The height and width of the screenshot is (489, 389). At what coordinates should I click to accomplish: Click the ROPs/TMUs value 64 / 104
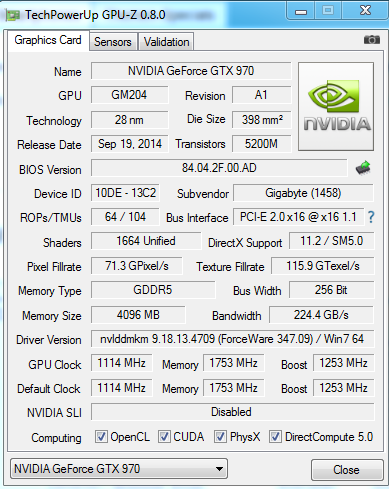pos(125,217)
